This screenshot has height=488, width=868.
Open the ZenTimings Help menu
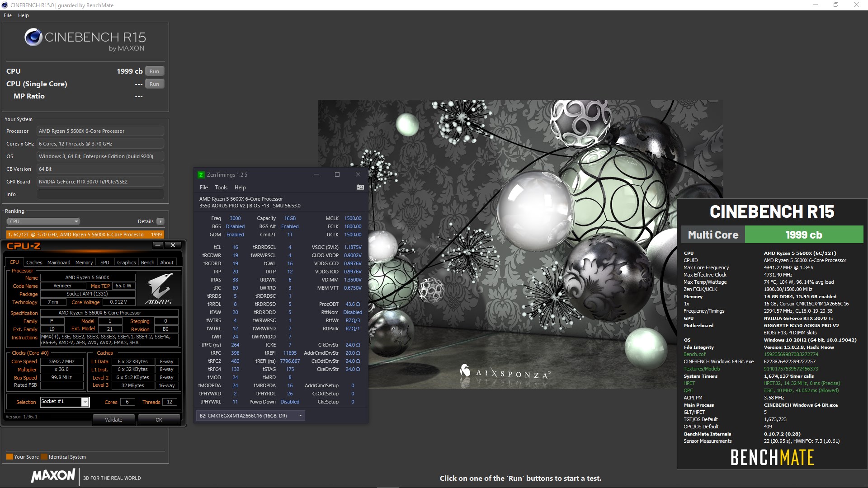pyautogui.click(x=240, y=188)
